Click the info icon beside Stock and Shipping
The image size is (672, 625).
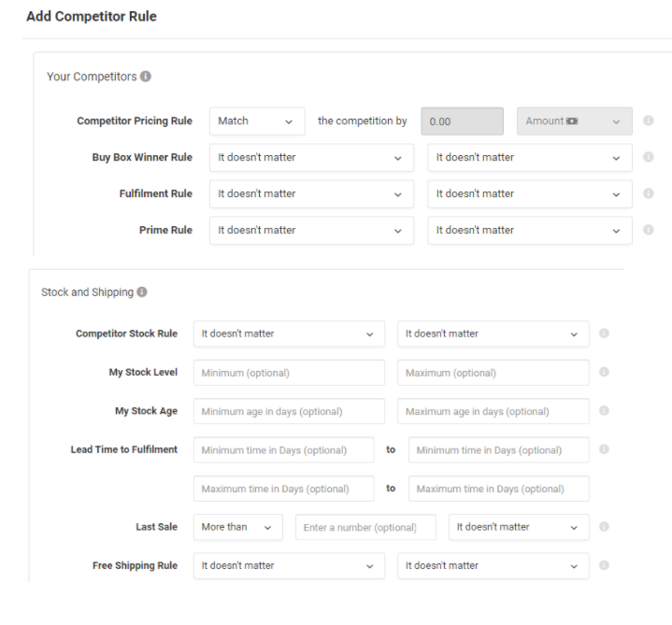(142, 291)
